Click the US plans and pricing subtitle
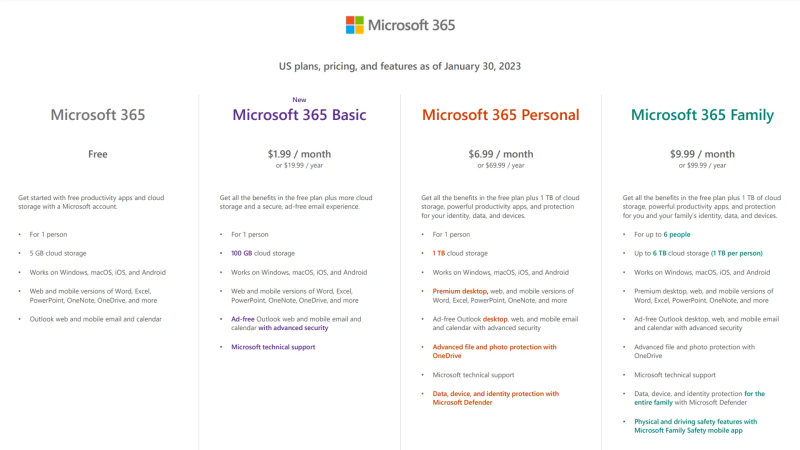The image size is (800, 450). point(400,66)
